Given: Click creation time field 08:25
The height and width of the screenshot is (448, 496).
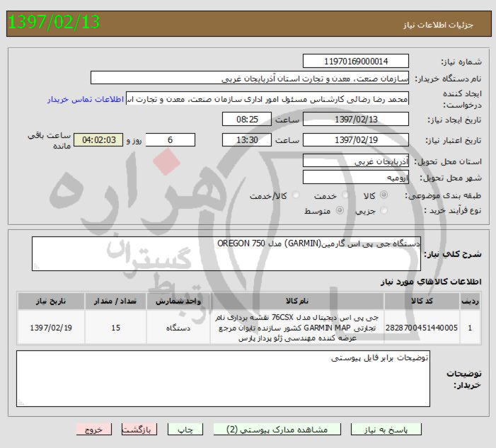Looking at the screenshot, I should click(x=247, y=119).
